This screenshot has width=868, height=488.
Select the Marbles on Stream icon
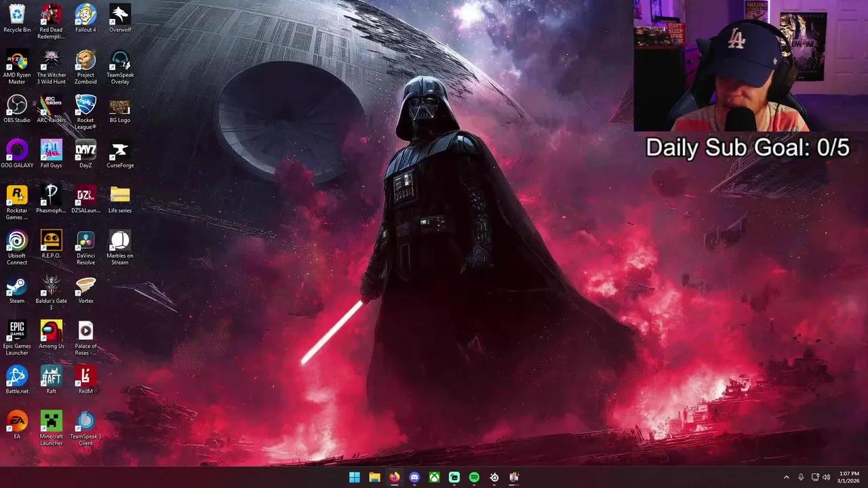click(x=120, y=248)
